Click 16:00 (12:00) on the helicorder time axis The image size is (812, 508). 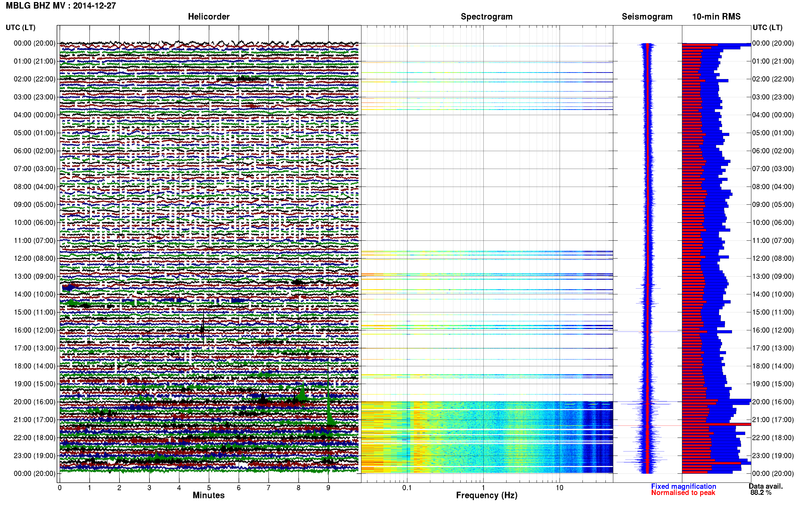pos(35,330)
